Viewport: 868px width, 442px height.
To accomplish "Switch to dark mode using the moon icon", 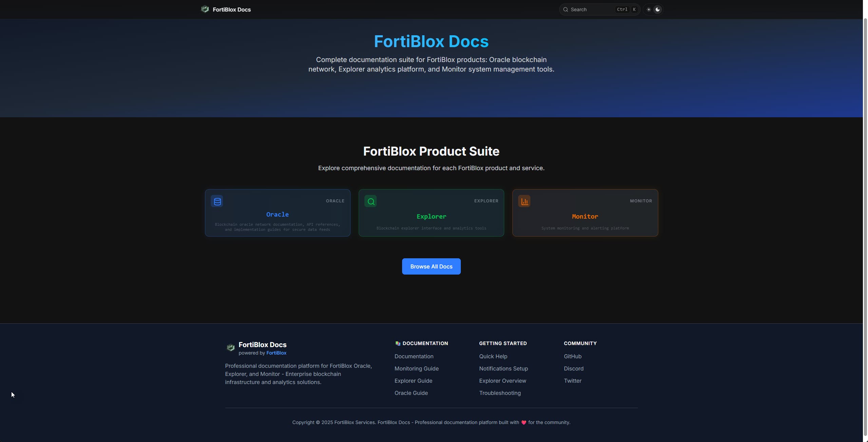I will coord(657,9).
